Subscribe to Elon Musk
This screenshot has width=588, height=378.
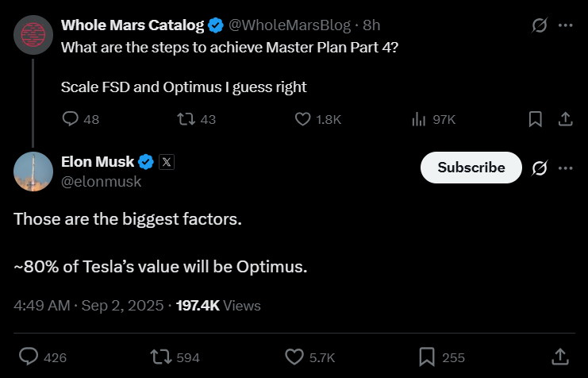[471, 168]
